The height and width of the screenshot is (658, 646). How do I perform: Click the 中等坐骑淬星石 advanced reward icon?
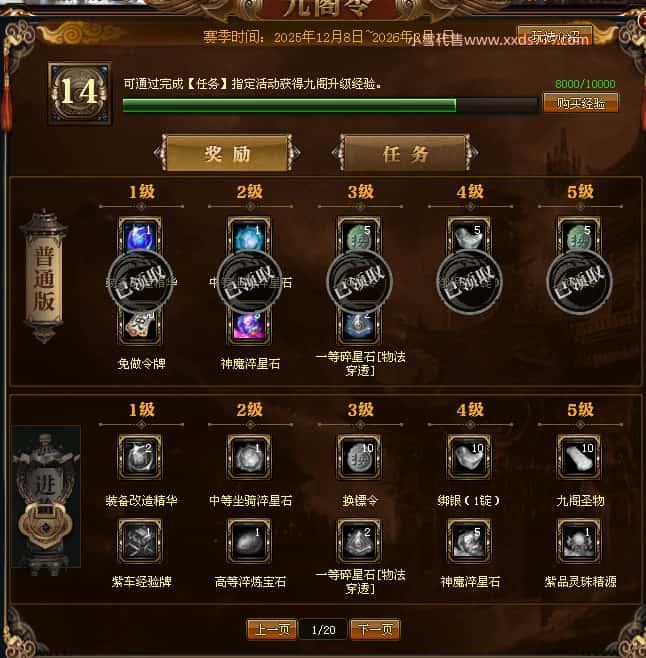[x=249, y=457]
